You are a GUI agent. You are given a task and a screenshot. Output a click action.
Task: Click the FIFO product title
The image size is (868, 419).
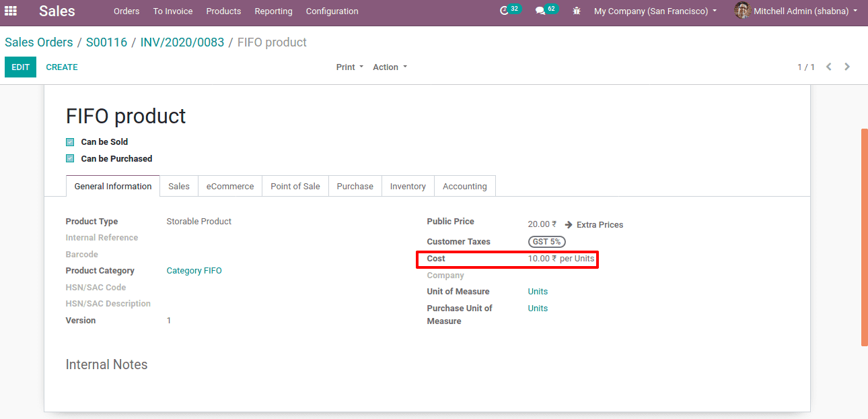click(126, 116)
